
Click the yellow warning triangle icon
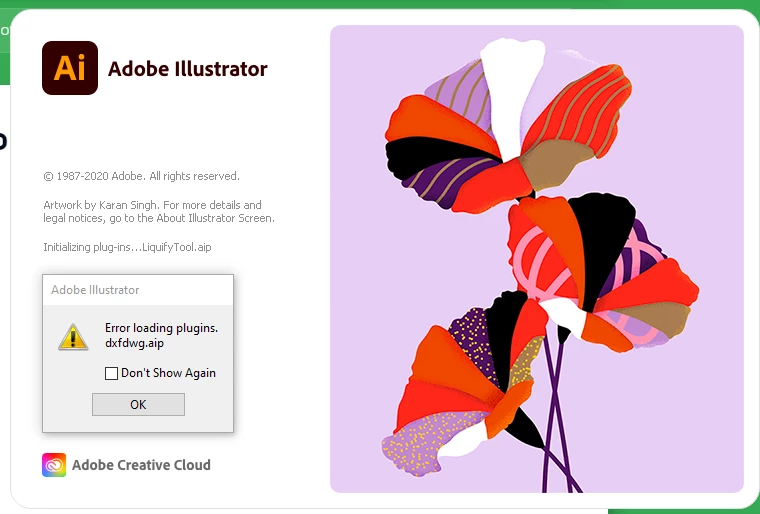pyautogui.click(x=73, y=337)
